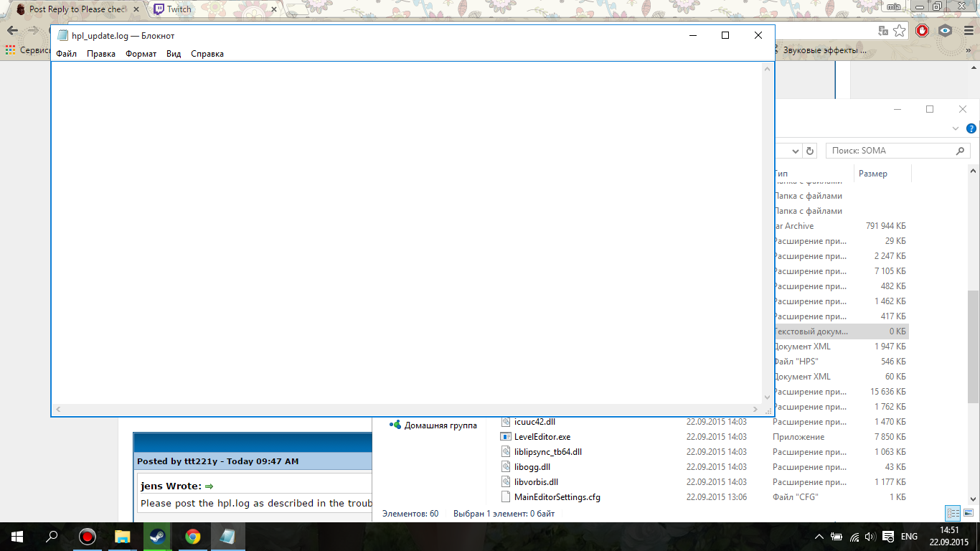This screenshot has height=551, width=980.
Task: Open the Формат menu in Notepad
Action: [141, 54]
